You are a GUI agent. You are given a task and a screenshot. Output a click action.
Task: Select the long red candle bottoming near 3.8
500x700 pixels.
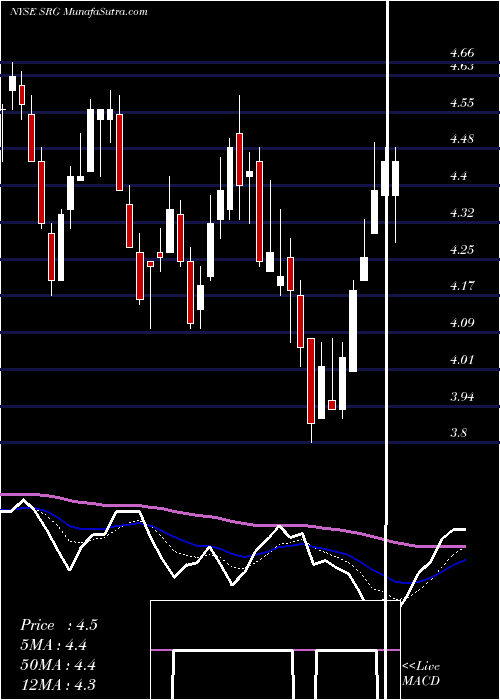click(311, 381)
